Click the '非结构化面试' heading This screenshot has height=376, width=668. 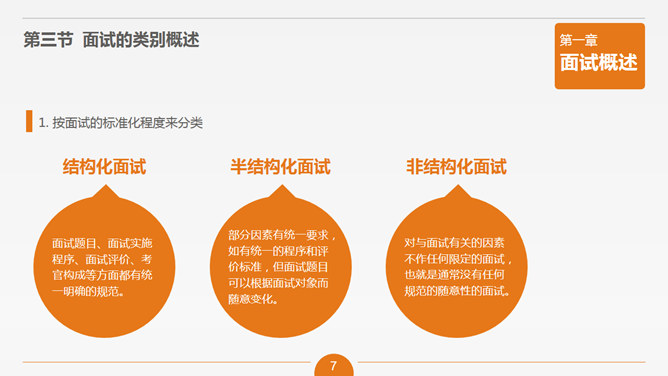click(x=456, y=166)
